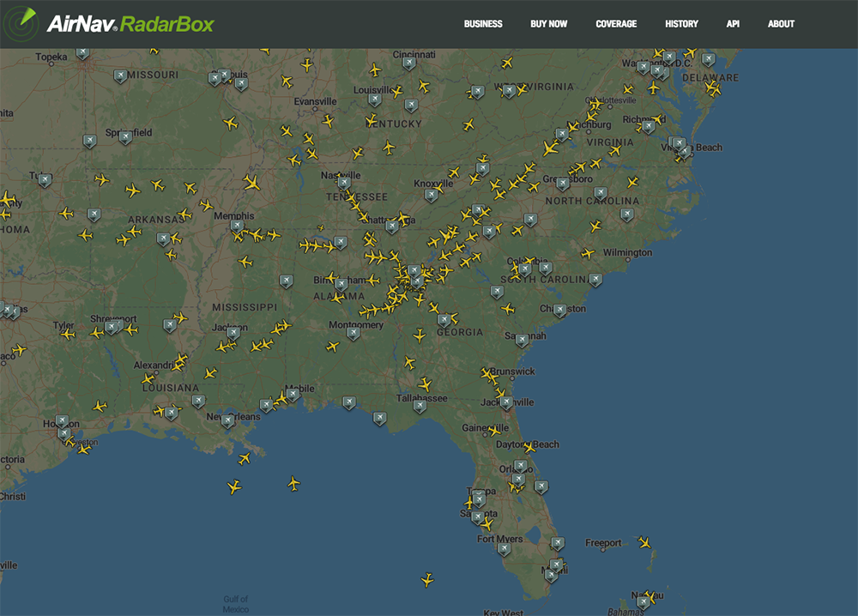858x616 pixels.
Task: Select the Fort Myers airport marker
Action: click(x=504, y=549)
